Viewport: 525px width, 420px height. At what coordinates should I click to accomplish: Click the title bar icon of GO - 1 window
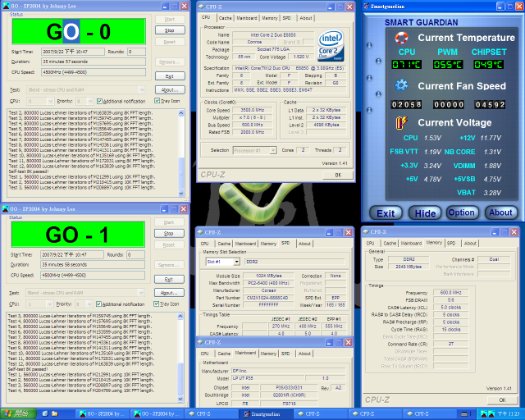point(6,209)
